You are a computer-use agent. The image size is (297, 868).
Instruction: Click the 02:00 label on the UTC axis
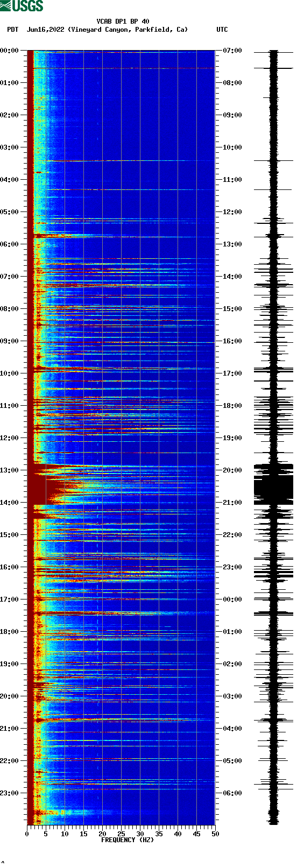tap(232, 664)
